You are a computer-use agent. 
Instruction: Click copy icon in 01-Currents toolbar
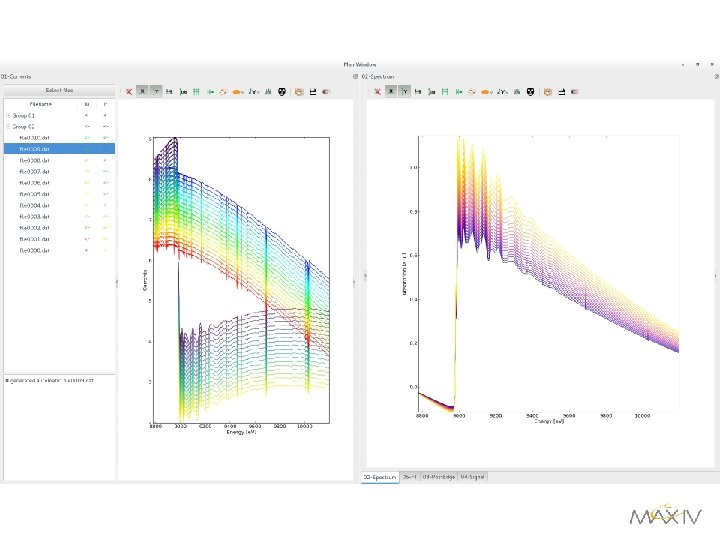pos(299,92)
